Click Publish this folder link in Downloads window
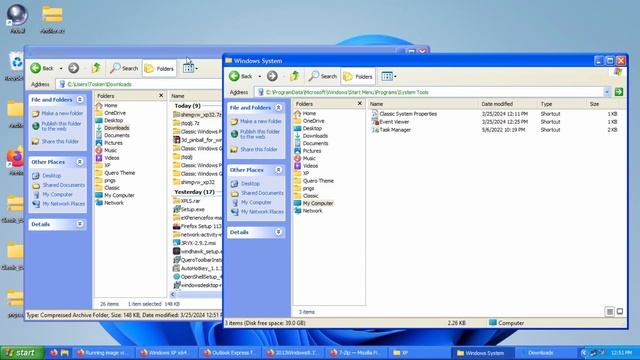The image size is (640, 360). (61, 126)
